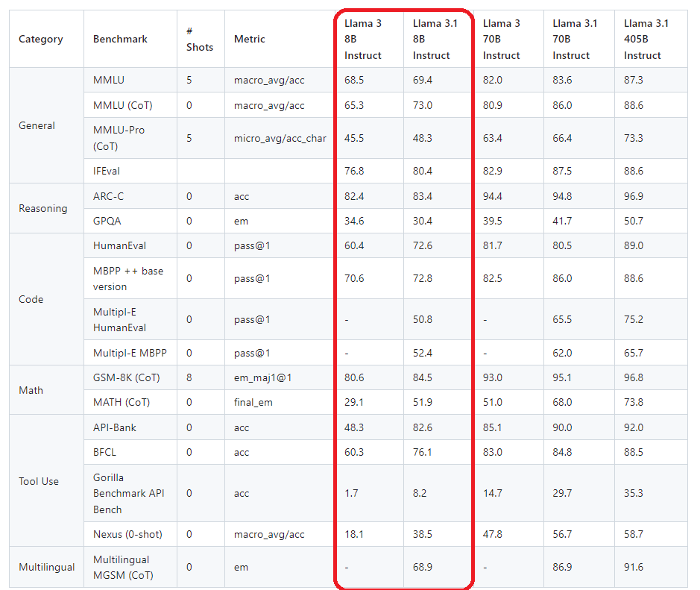
Task: Select the 87.3 value in MMLU row
Action: pos(634,81)
